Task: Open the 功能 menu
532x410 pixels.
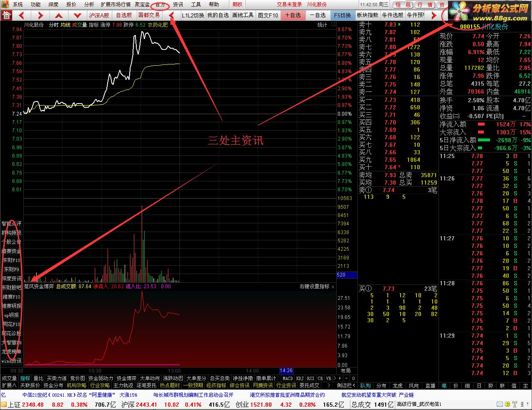Action: click(36, 5)
